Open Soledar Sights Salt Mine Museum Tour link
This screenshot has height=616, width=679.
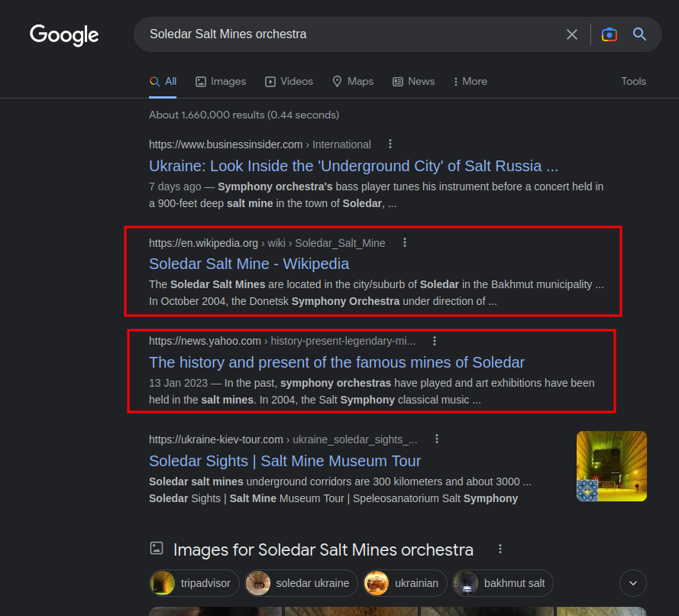[x=285, y=461]
